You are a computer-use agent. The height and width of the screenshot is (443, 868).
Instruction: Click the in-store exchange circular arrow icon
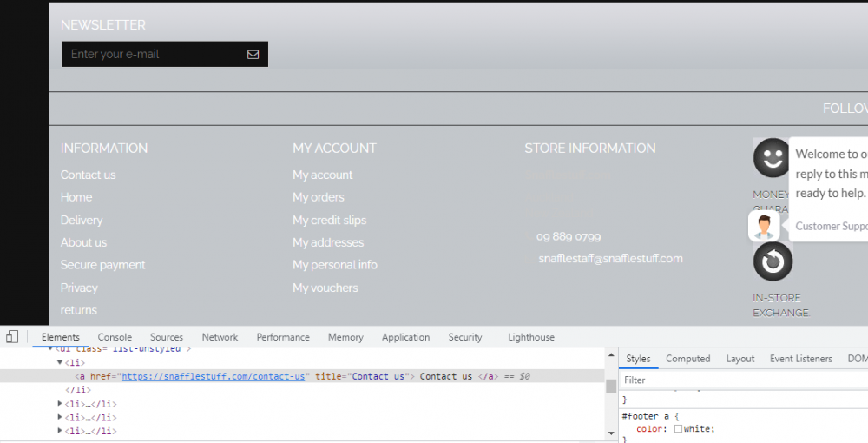(773, 261)
